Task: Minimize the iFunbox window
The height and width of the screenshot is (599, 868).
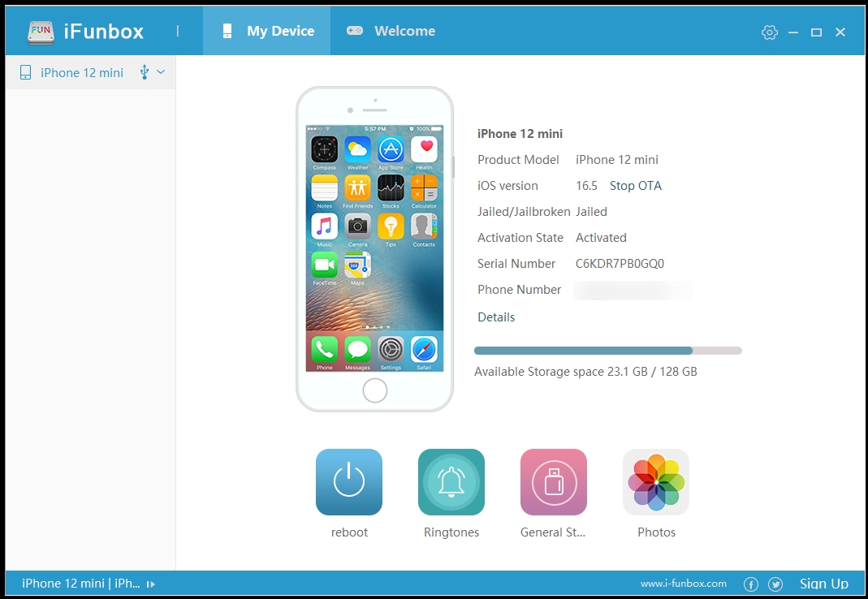Action: [793, 32]
